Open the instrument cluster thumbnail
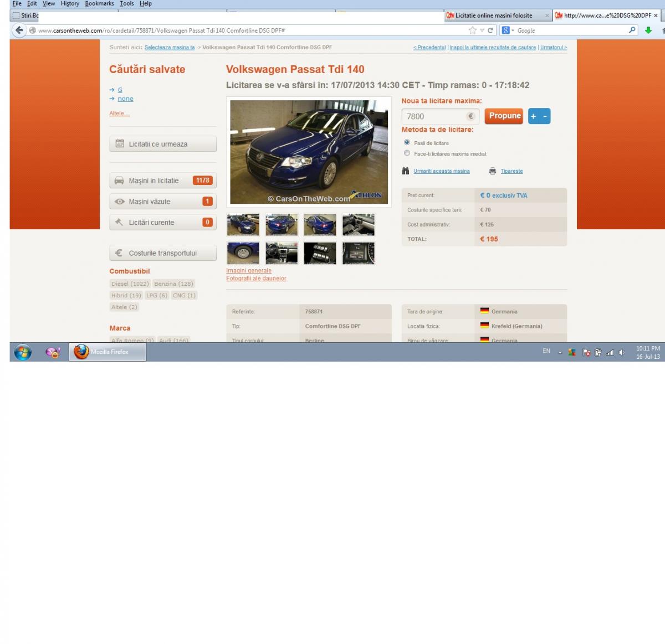 359,253
